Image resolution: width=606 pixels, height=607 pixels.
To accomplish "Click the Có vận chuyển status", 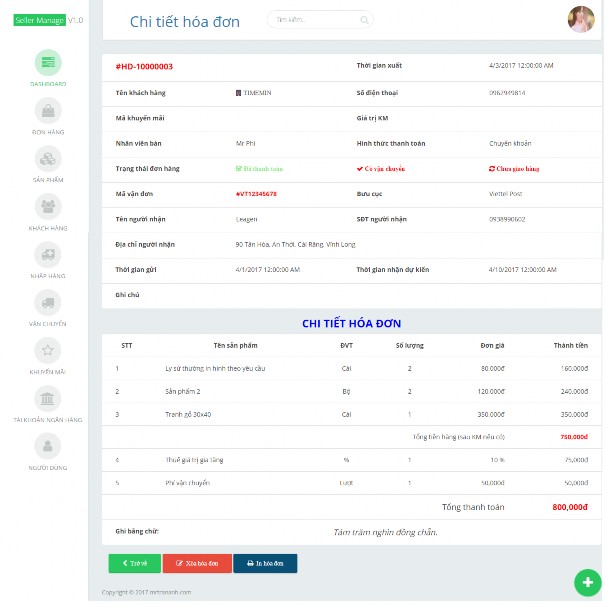I will (x=381, y=169).
